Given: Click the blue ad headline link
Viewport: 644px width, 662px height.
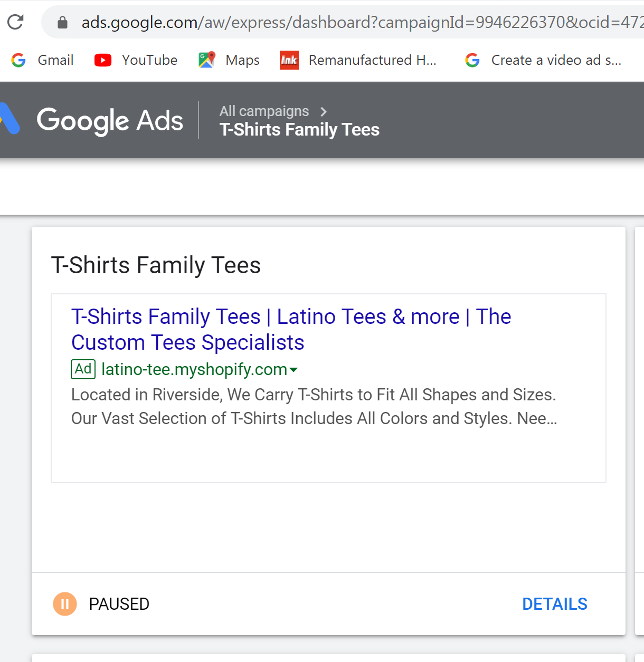Looking at the screenshot, I should (x=291, y=330).
